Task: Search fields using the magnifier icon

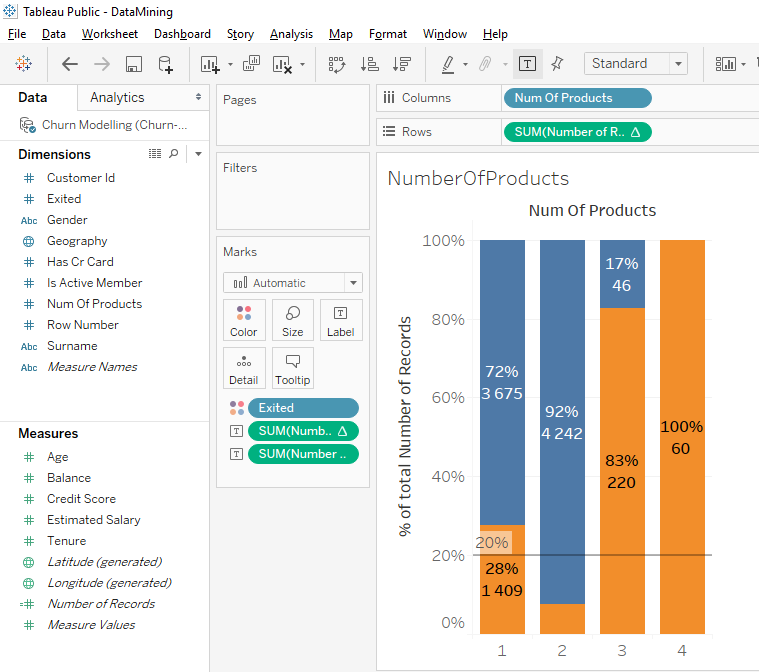Action: point(174,154)
